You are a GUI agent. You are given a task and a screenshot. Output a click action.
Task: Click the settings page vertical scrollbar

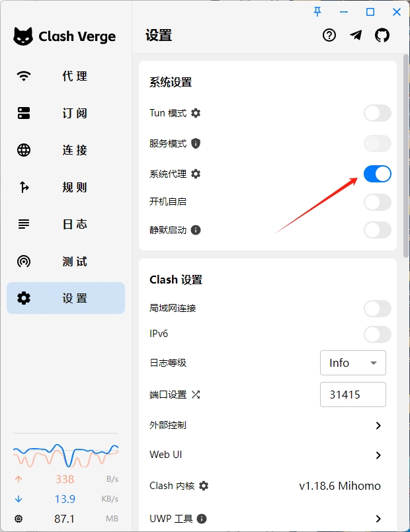[406, 156]
